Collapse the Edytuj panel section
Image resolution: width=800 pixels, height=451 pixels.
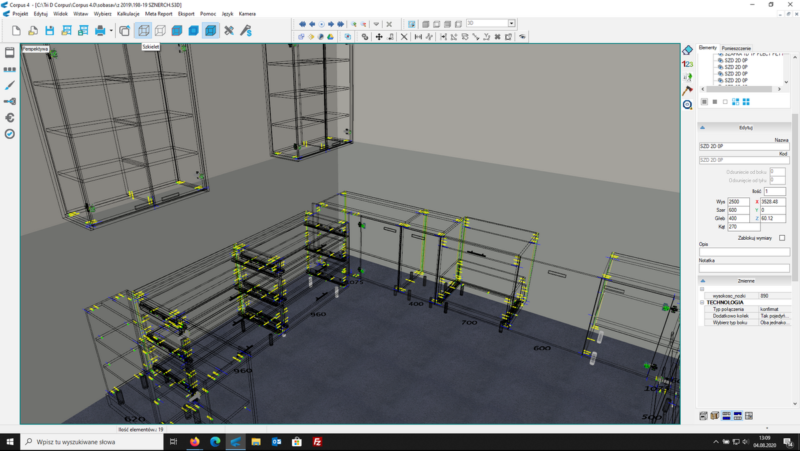coord(702,128)
